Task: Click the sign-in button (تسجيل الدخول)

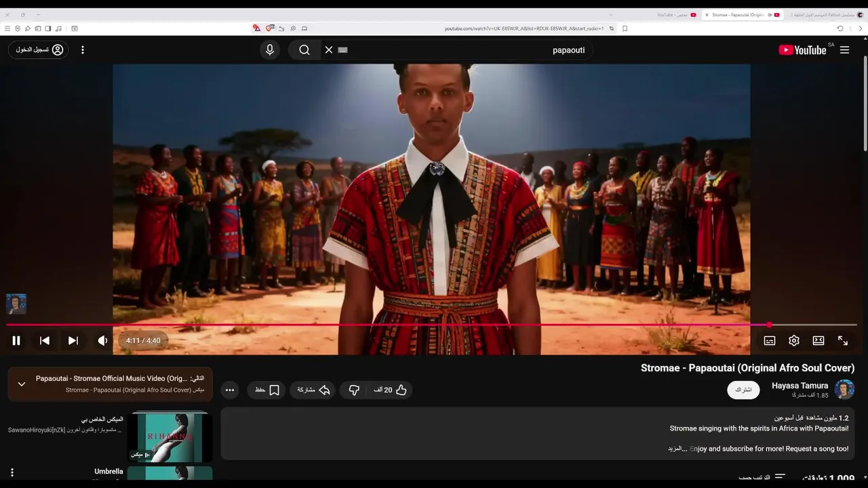Action: pyautogui.click(x=39, y=49)
